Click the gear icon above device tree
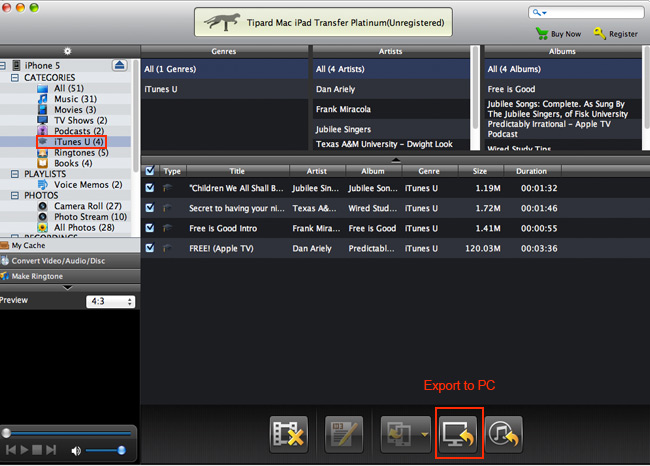Screen dimensions: 650x466 click(x=67, y=51)
